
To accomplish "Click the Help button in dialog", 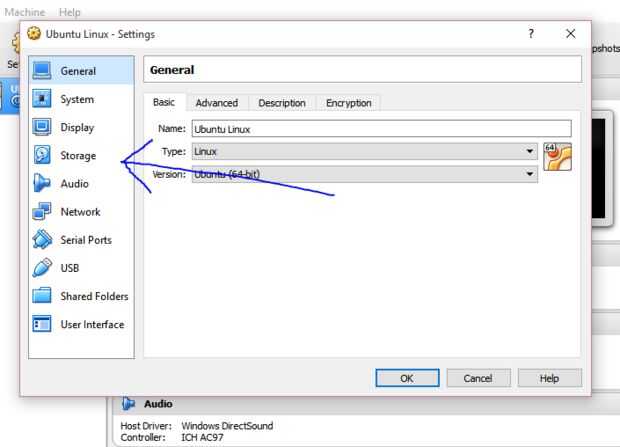I will (x=550, y=378).
